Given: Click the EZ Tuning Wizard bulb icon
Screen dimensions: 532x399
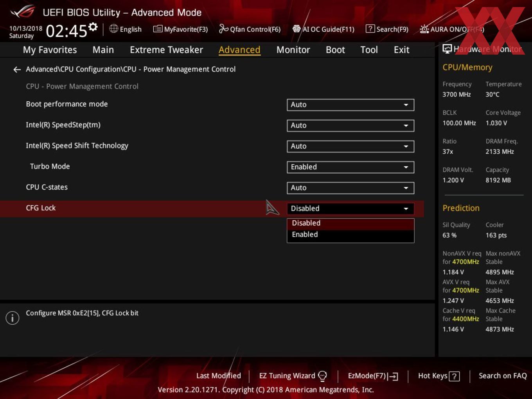Looking at the screenshot, I should (x=322, y=376).
